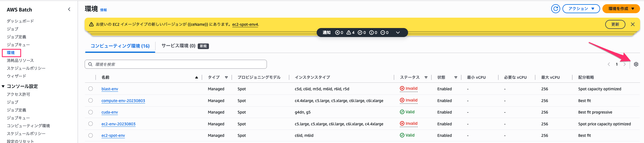Click the 更新 button in banner

pos(615,24)
